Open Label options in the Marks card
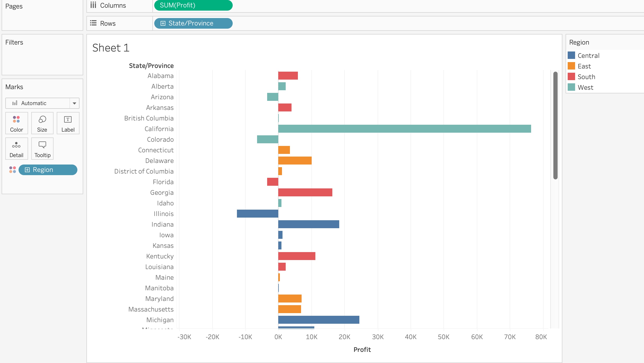This screenshot has height=363, width=644. point(68,123)
